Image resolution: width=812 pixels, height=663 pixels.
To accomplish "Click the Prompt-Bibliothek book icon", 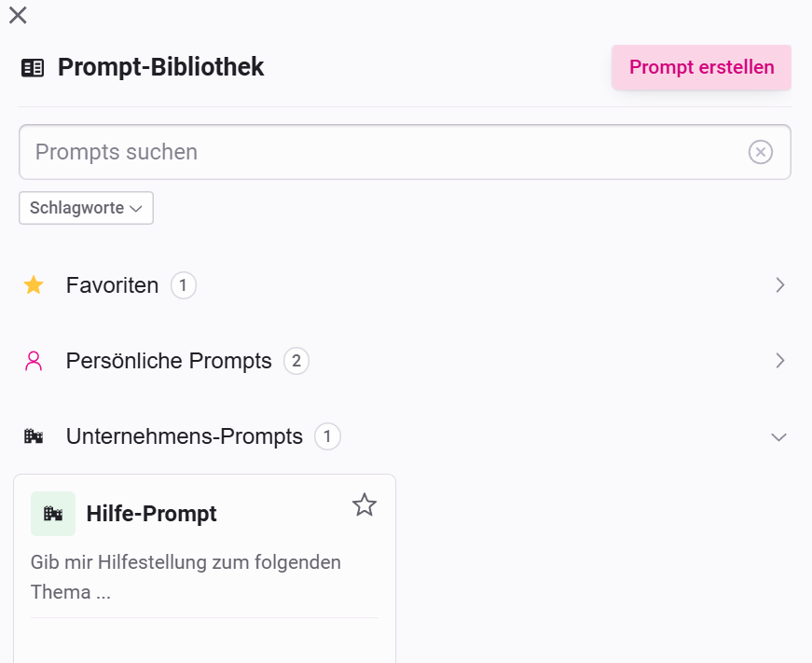I will pos(33,67).
